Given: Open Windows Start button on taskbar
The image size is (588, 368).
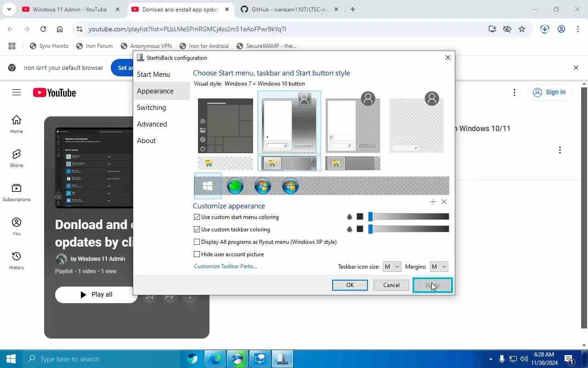Looking at the screenshot, I should [x=11, y=359].
